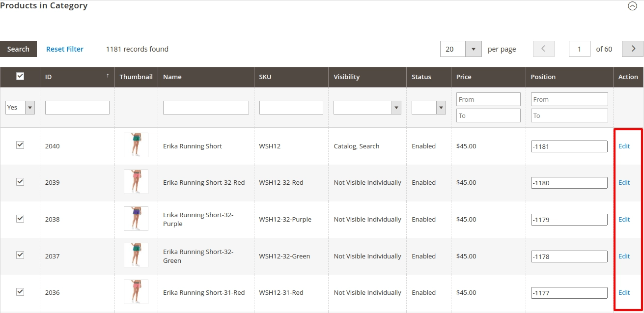Click thumbnail of Erika Running Short-32-Red

(x=136, y=182)
